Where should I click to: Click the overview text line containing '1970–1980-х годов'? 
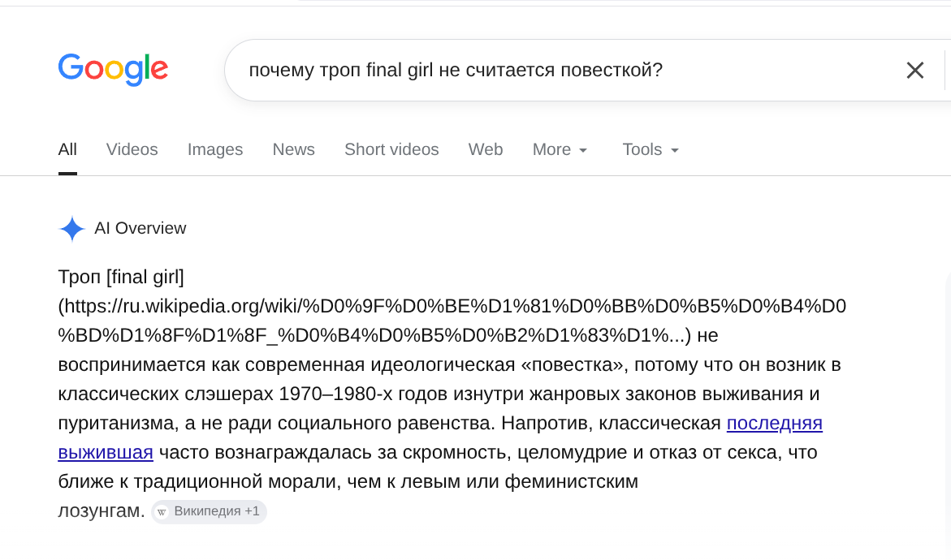coord(439,394)
